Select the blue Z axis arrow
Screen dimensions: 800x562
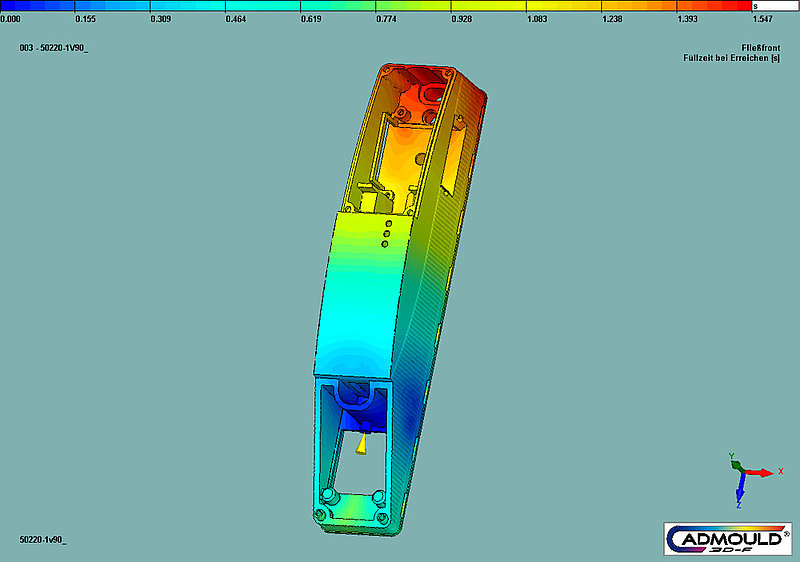pyautogui.click(x=740, y=490)
